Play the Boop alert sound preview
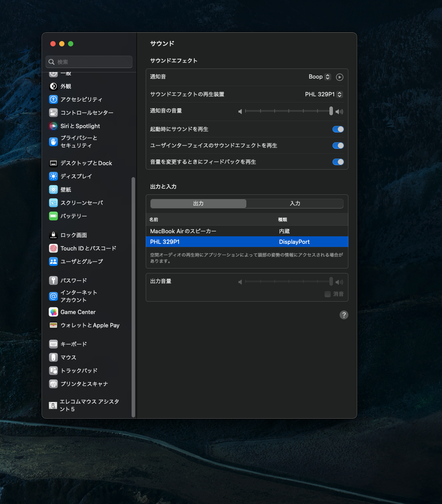This screenshot has width=442, height=504. (340, 77)
